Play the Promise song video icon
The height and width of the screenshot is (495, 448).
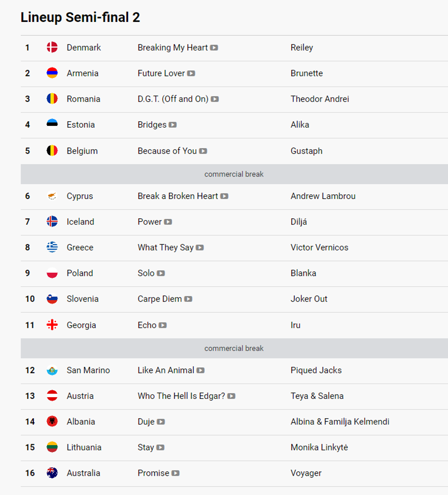176,473
